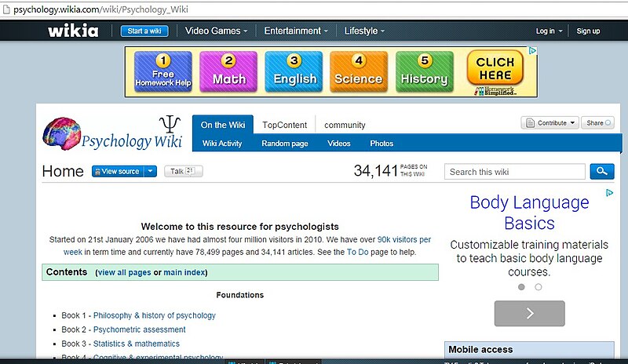Click the Math ad tile
The width and height of the screenshot is (628, 364).
click(x=228, y=71)
